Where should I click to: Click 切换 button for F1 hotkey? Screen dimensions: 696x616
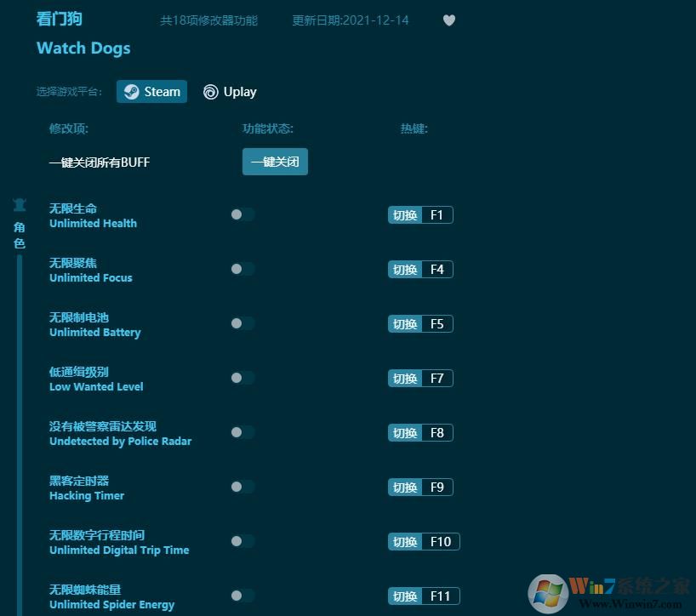[405, 215]
